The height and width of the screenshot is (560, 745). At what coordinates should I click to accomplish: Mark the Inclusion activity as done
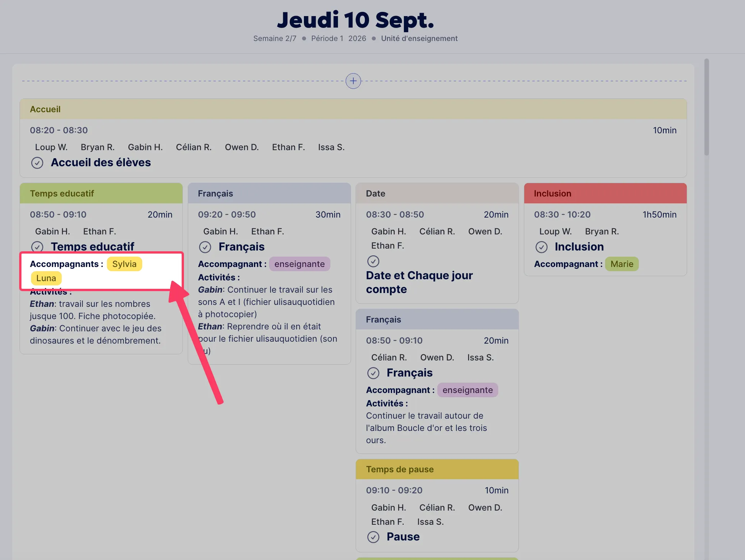tap(542, 247)
